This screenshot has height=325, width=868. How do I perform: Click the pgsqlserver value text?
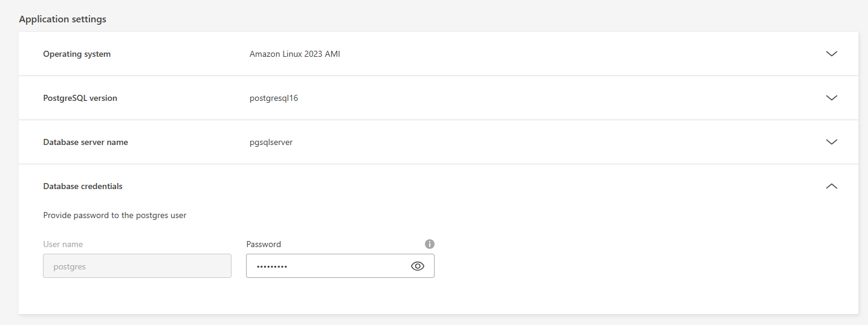pos(271,142)
